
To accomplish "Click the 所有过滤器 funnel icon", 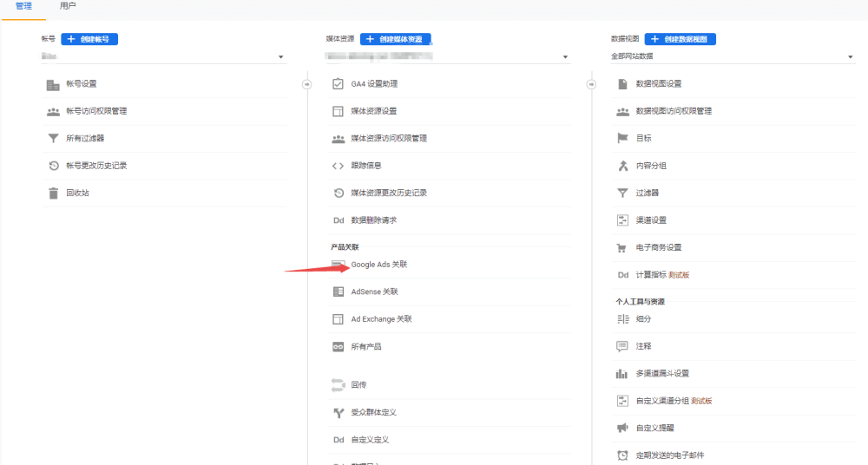I will coord(54,138).
